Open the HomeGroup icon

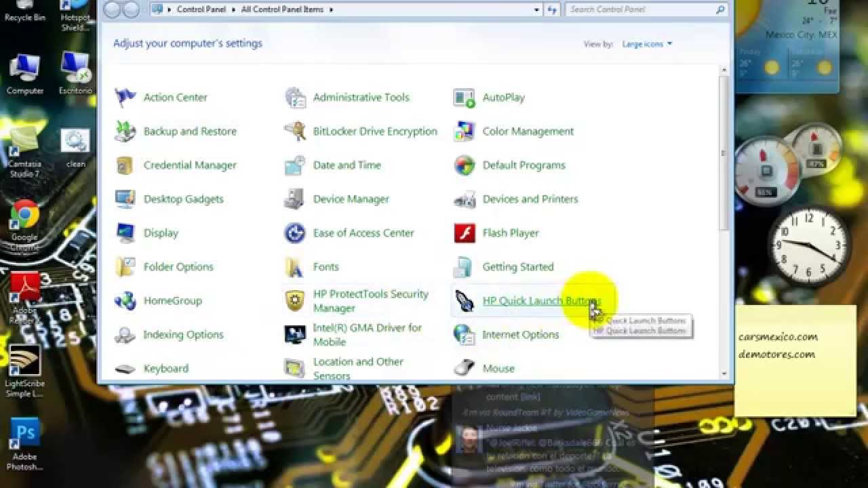point(125,301)
